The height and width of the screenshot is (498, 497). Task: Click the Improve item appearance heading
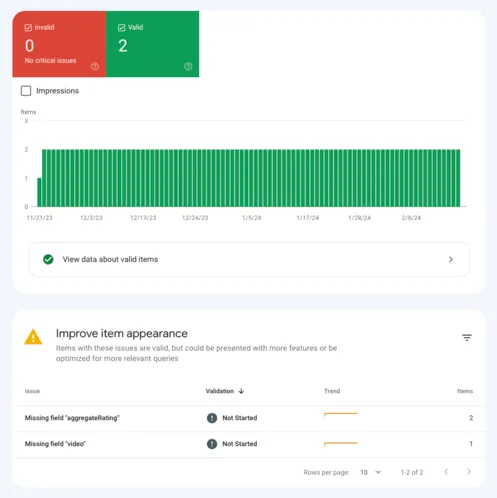122,333
